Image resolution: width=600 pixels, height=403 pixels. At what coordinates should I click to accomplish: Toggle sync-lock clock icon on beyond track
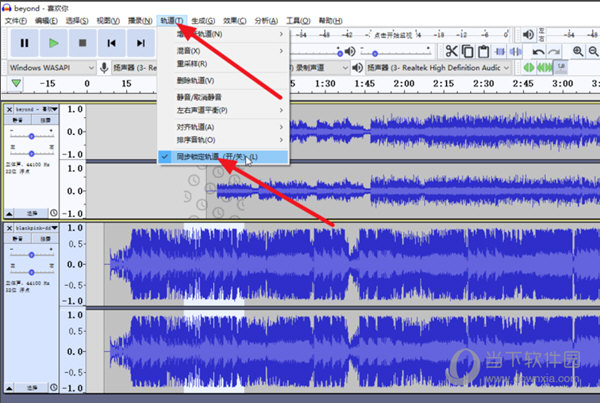(x=54, y=213)
